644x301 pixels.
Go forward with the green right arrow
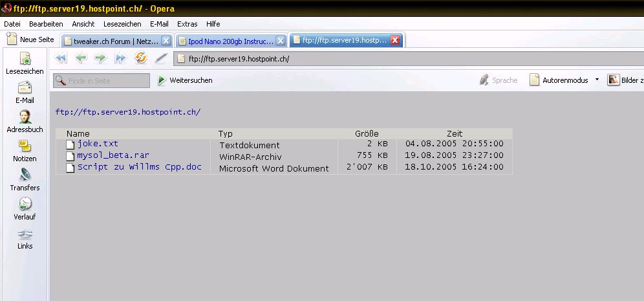point(100,58)
